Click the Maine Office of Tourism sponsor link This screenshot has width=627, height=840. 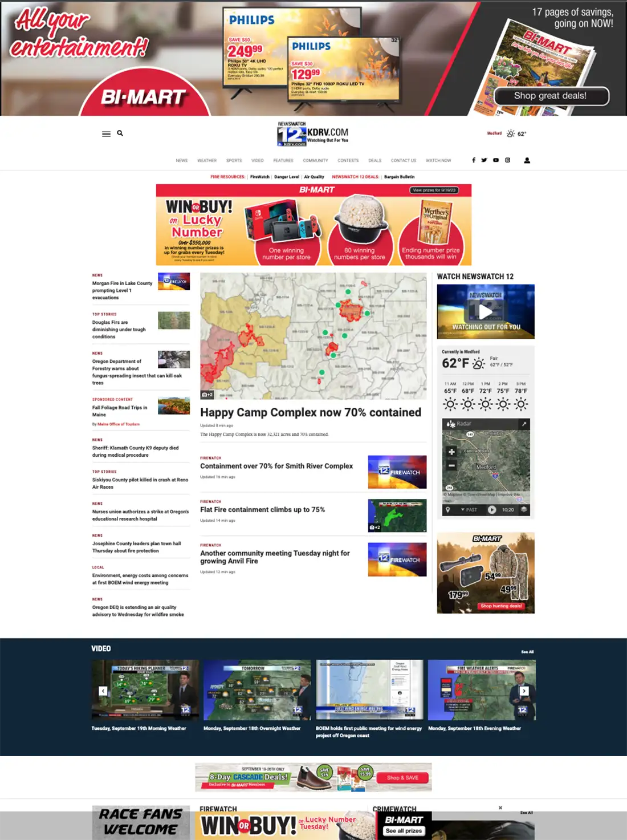point(119,424)
